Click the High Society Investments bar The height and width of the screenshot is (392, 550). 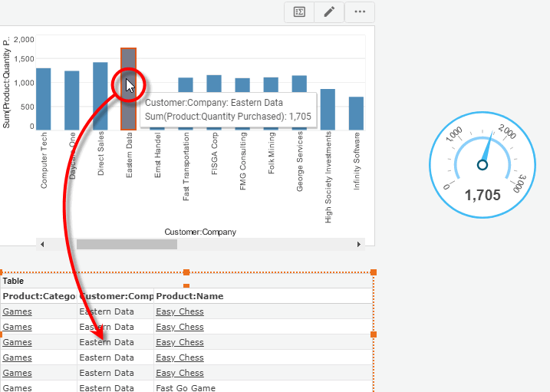pyautogui.click(x=328, y=109)
